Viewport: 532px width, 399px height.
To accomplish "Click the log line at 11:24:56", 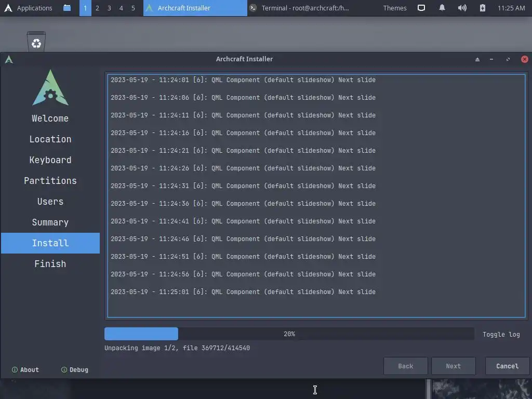I will point(243,274).
